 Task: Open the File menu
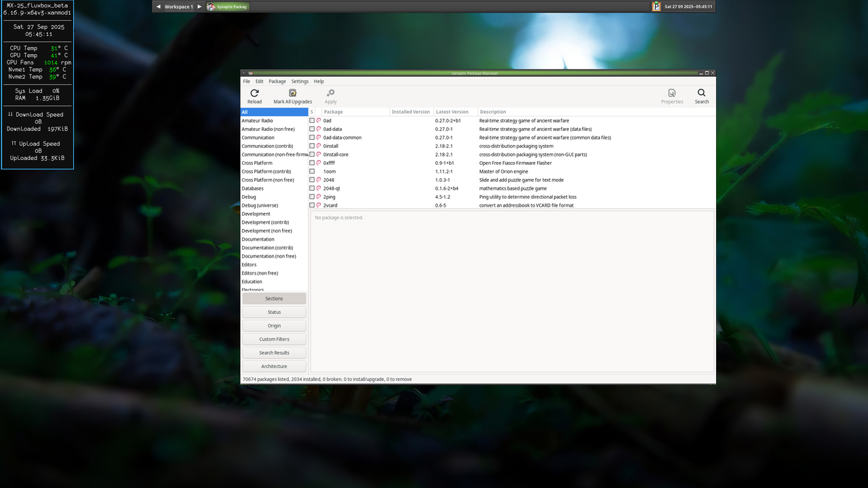(247, 81)
